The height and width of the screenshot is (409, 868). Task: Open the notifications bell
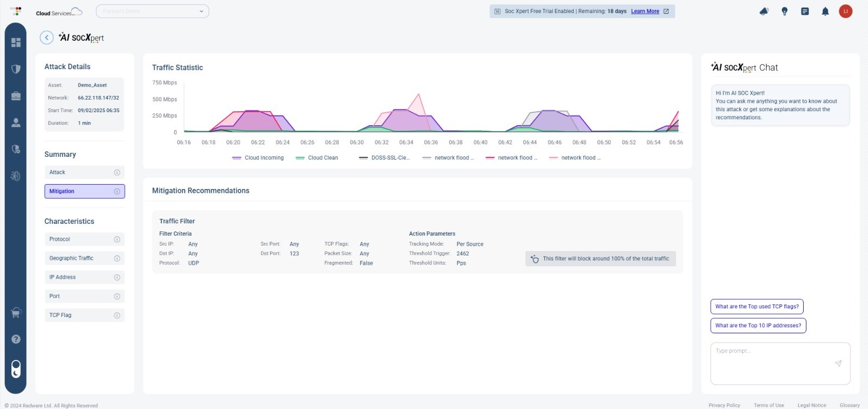[825, 11]
